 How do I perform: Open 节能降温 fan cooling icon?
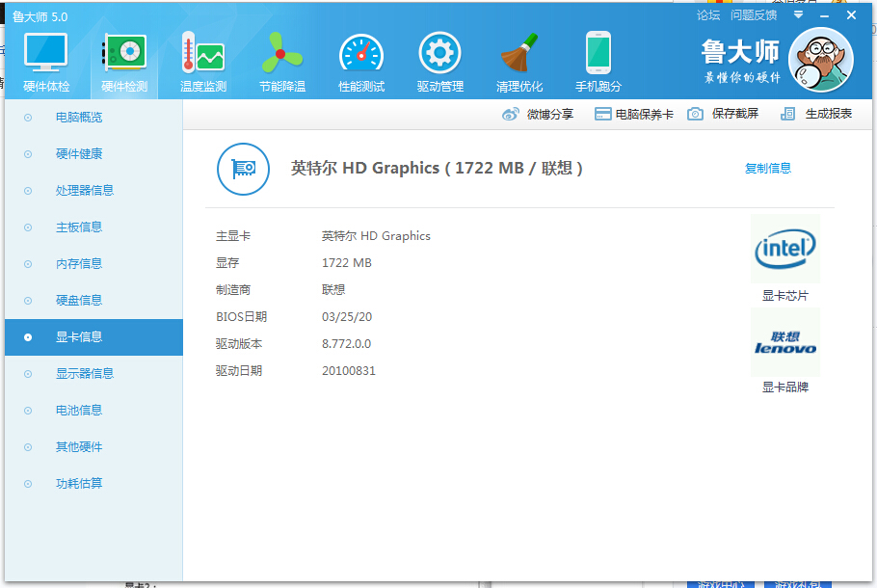tap(281, 53)
